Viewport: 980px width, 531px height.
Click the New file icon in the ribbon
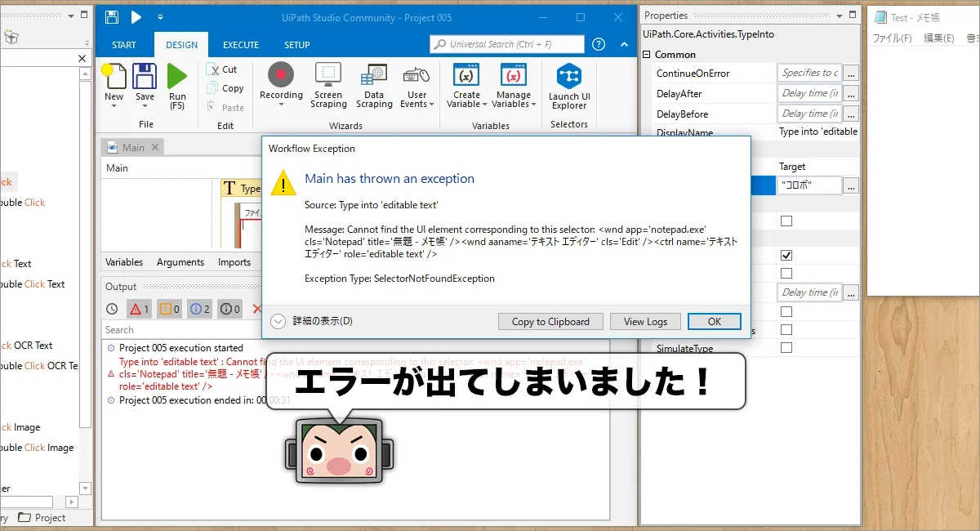point(114,76)
